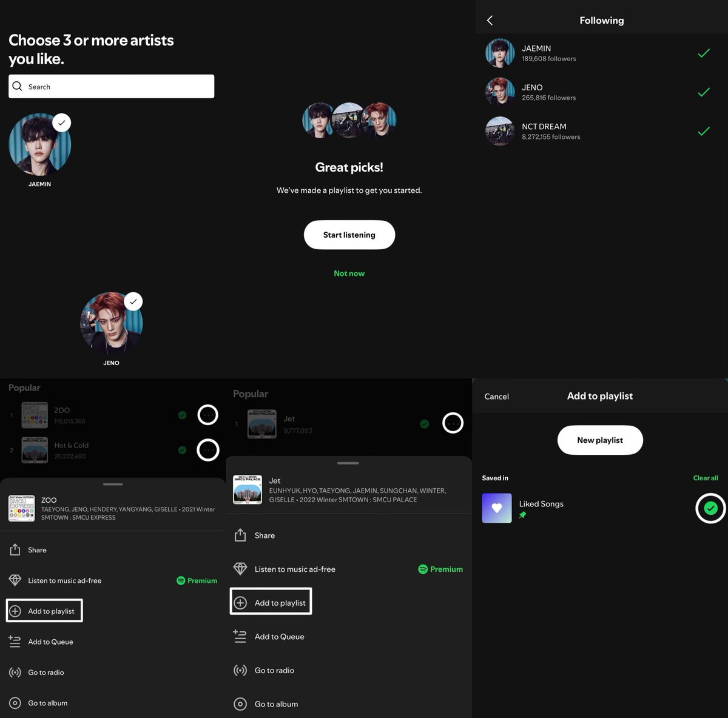Viewport: 728px width, 718px height.
Task: Select the JENO artist photo
Action: (111, 323)
